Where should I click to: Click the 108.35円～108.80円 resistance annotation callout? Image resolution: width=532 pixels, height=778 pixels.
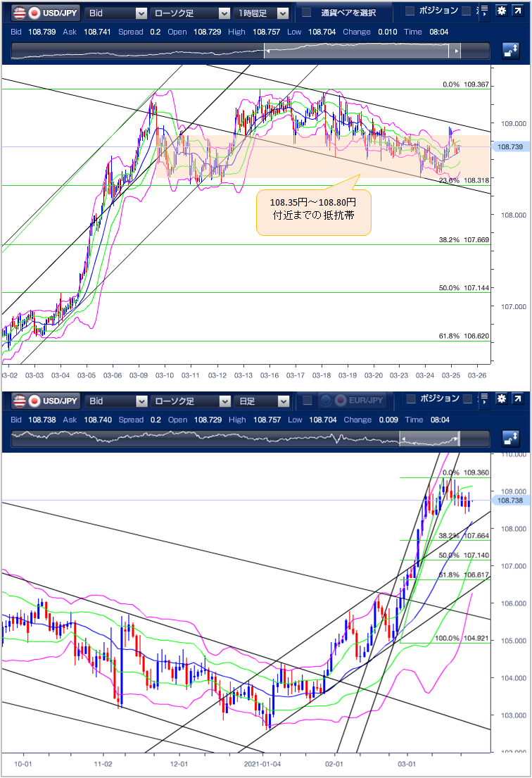click(x=313, y=213)
